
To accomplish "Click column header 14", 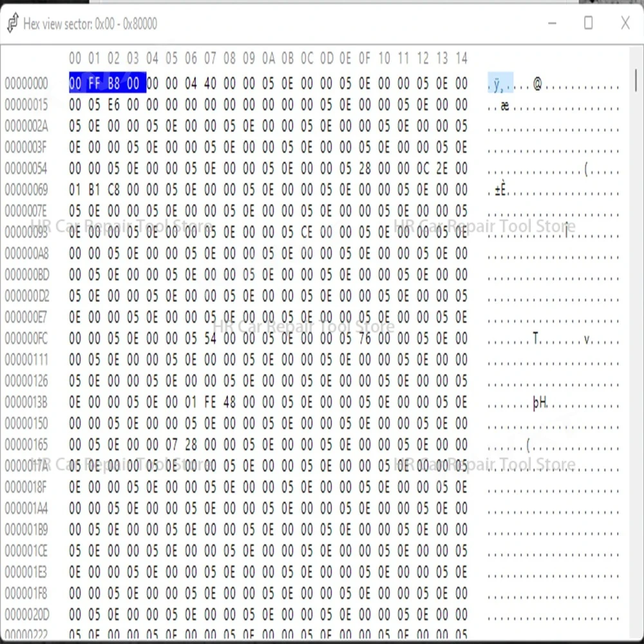I will click(x=461, y=59).
